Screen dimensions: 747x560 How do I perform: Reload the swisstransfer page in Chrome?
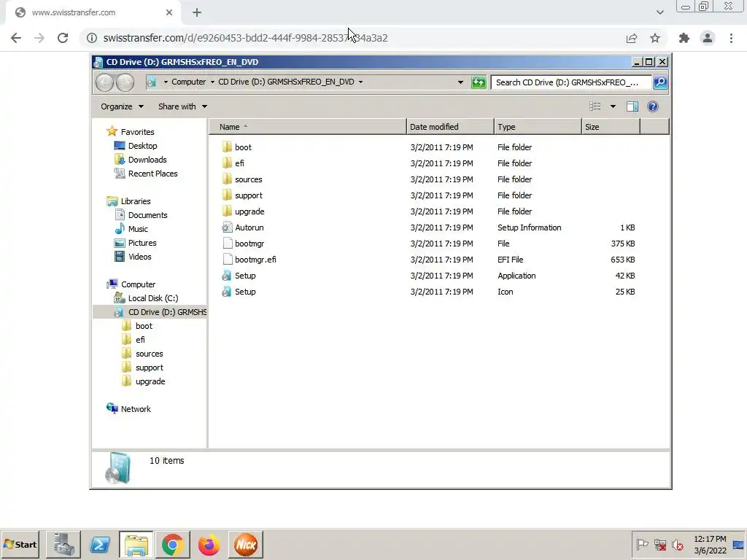(x=63, y=38)
